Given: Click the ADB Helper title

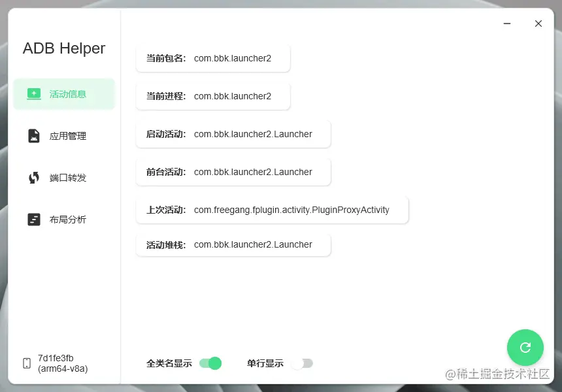Looking at the screenshot, I should click(x=63, y=48).
